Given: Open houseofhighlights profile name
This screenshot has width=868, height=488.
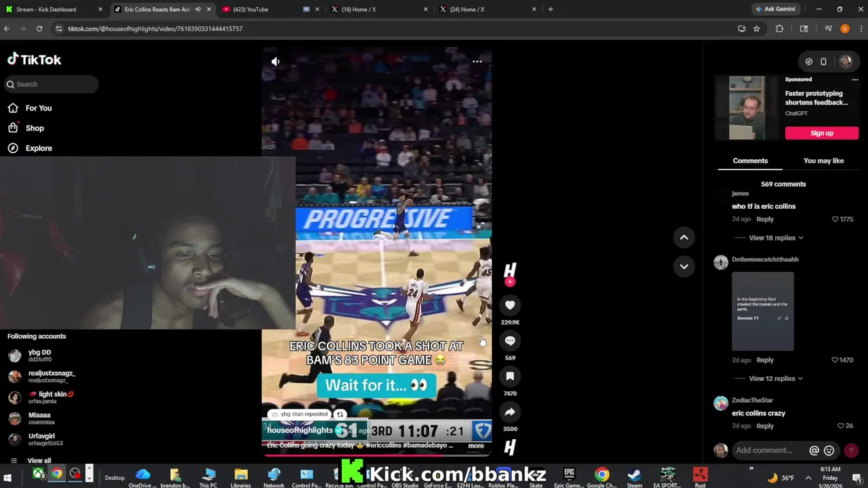Looking at the screenshot, I should coord(300,430).
